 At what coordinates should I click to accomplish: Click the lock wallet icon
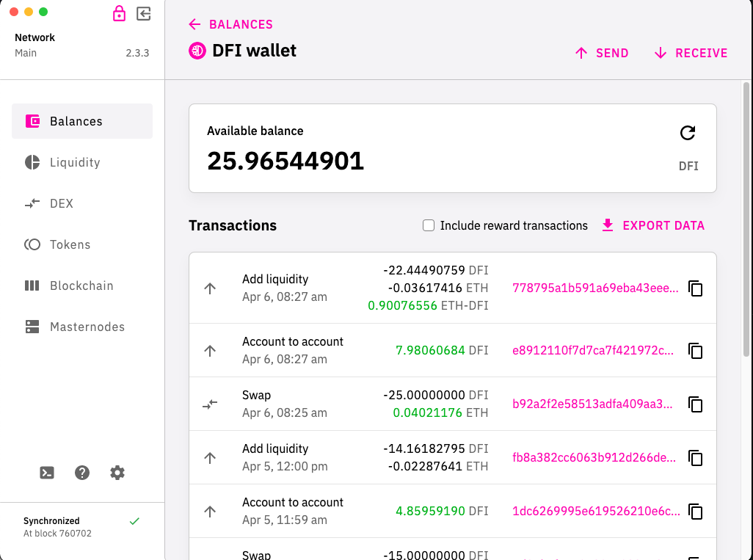pos(119,13)
